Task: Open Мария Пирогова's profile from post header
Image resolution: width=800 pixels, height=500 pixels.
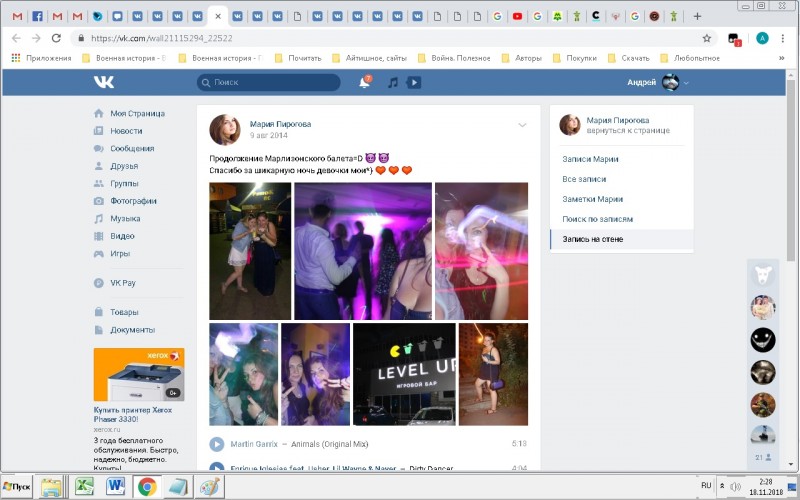Action: pos(280,124)
